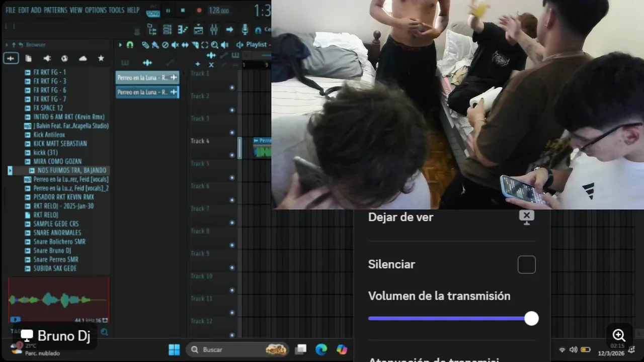Click the first Perreo en la Luna pattern
This screenshot has height=362, width=644.
tap(147, 77)
